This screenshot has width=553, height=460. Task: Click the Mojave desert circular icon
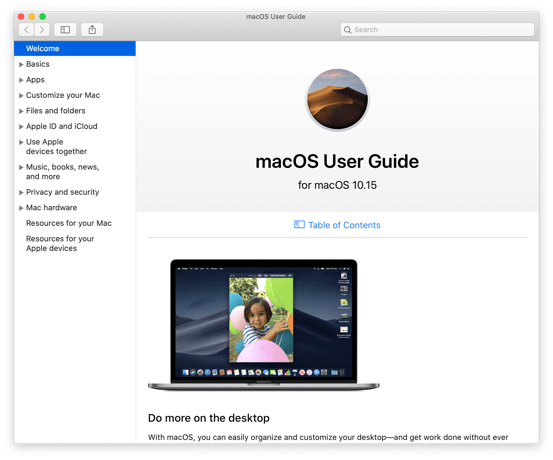(x=337, y=99)
